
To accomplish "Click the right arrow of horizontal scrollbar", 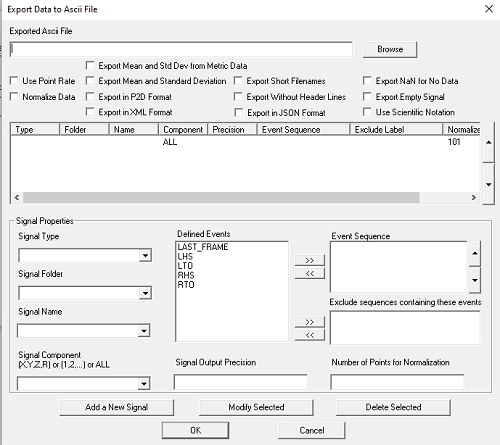I will (x=474, y=197).
